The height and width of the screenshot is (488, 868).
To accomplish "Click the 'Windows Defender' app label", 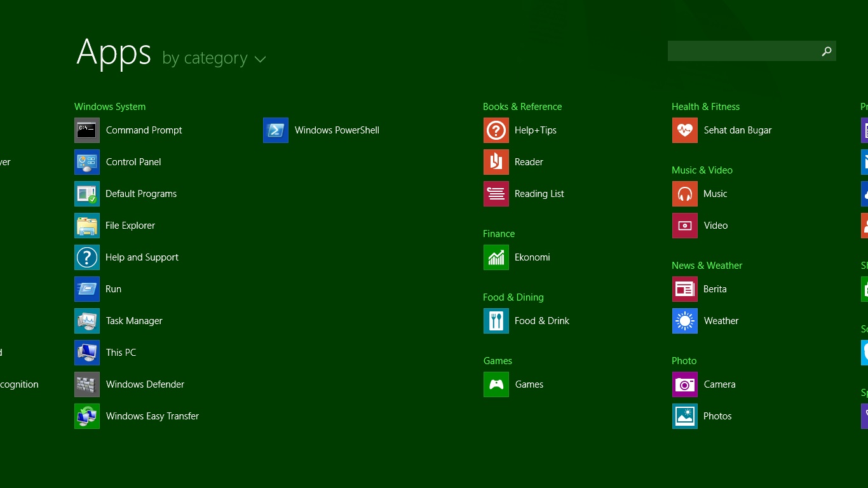I will pyautogui.click(x=145, y=384).
